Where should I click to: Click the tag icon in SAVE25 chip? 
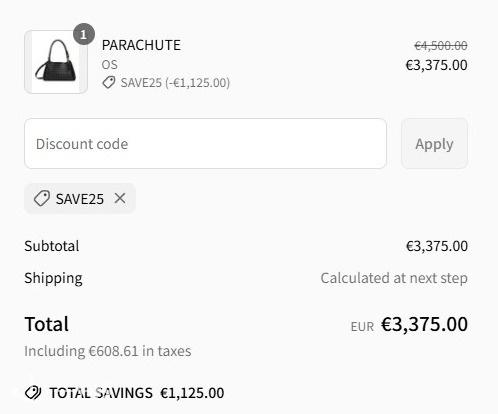(x=42, y=199)
